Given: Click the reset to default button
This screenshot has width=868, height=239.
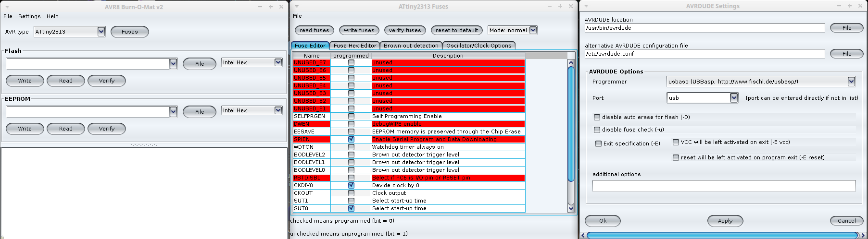Looking at the screenshot, I should click(x=457, y=30).
